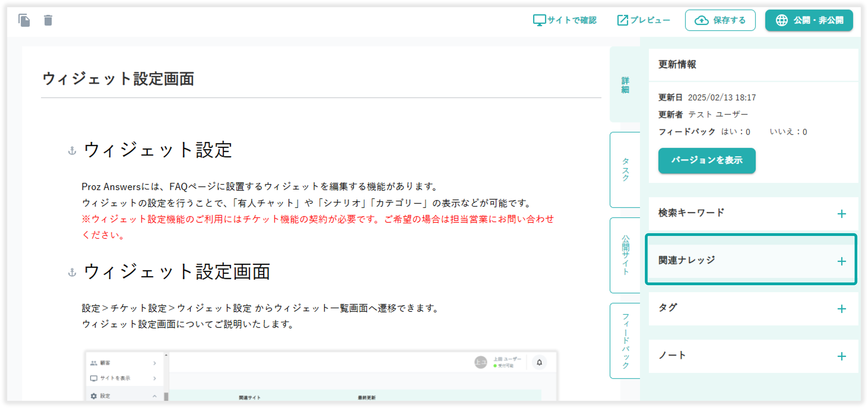Click the 保存する save button

(720, 20)
